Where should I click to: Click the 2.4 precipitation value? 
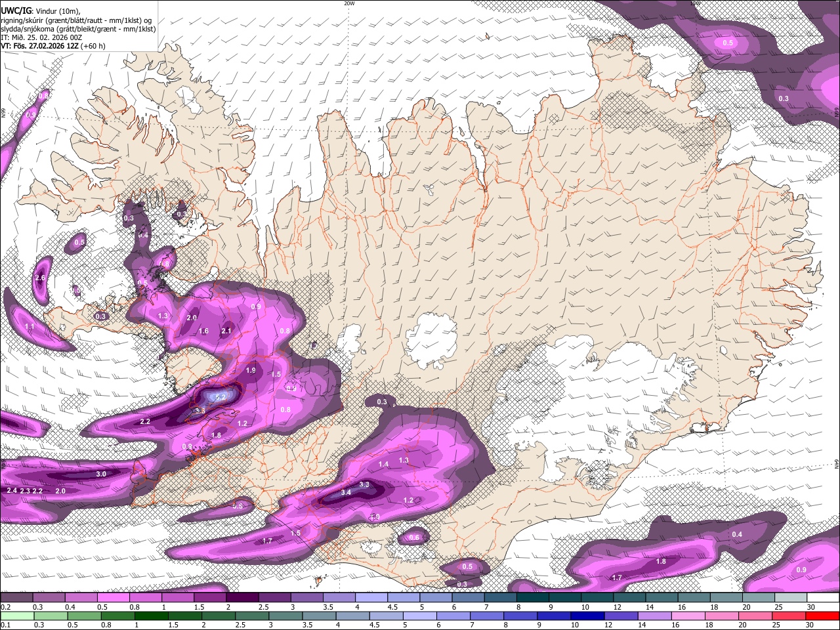[12, 491]
